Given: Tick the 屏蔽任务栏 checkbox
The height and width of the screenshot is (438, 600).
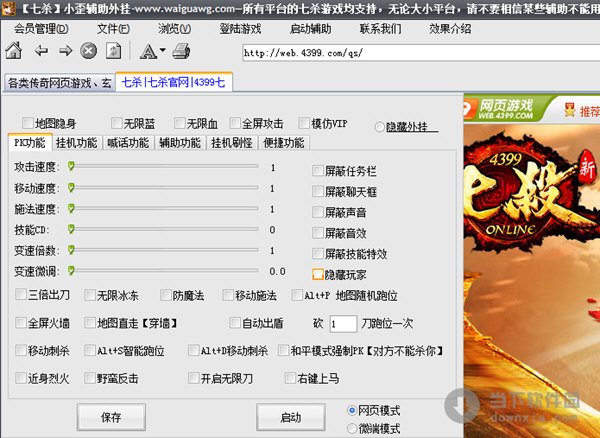Looking at the screenshot, I should click(x=318, y=171).
